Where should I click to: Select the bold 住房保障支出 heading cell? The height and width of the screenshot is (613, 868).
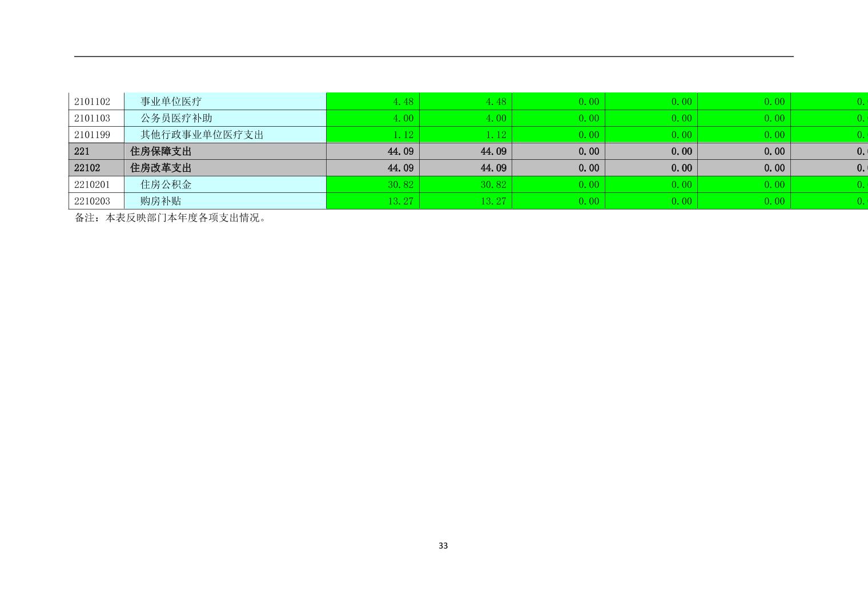pyautogui.click(x=161, y=151)
